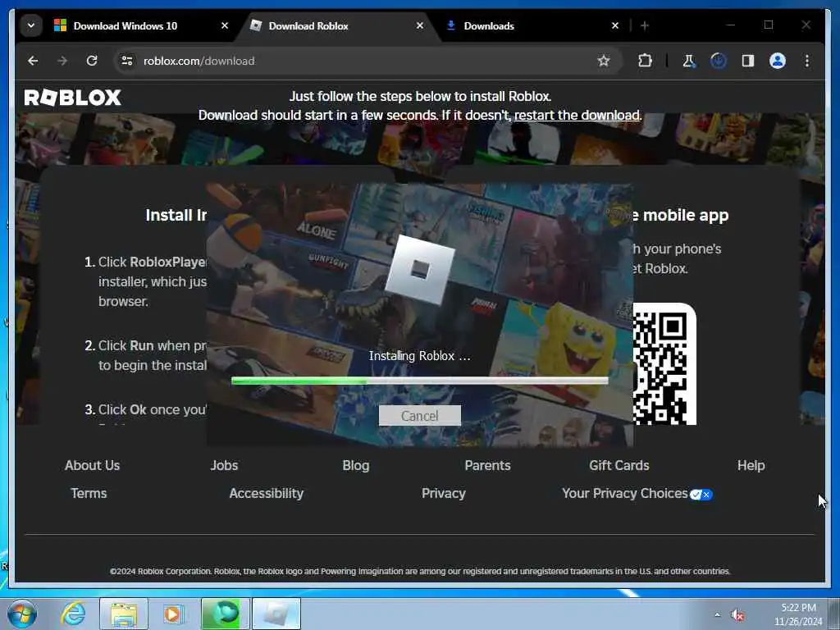Switch to the Download Windows 10 tab
The height and width of the screenshot is (630, 840).
125,25
